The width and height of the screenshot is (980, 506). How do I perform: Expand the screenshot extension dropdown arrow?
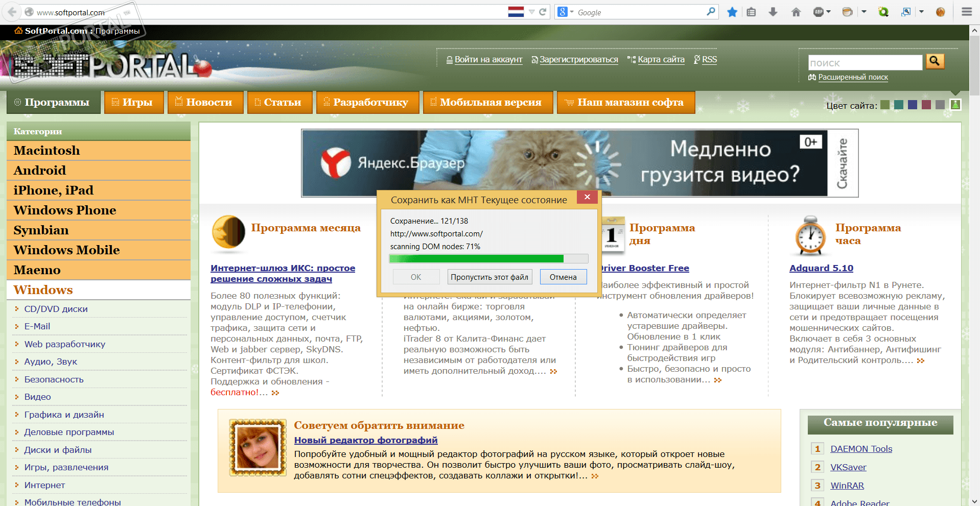click(922, 12)
